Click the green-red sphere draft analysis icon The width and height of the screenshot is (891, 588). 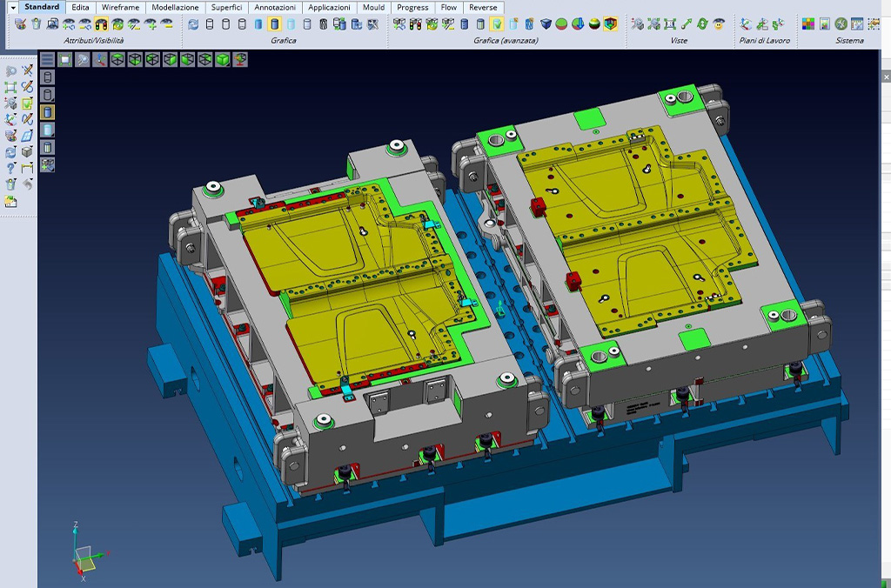(x=561, y=24)
